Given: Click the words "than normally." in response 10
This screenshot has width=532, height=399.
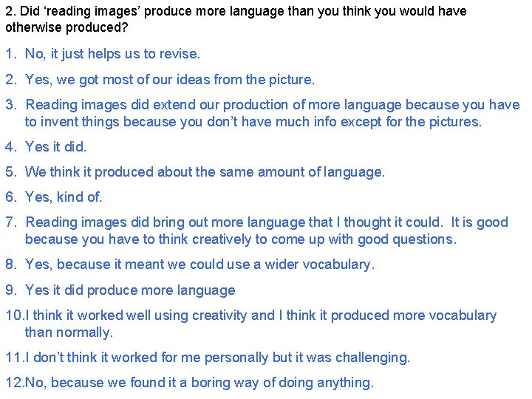Looking at the screenshot, I should tap(69, 332).
